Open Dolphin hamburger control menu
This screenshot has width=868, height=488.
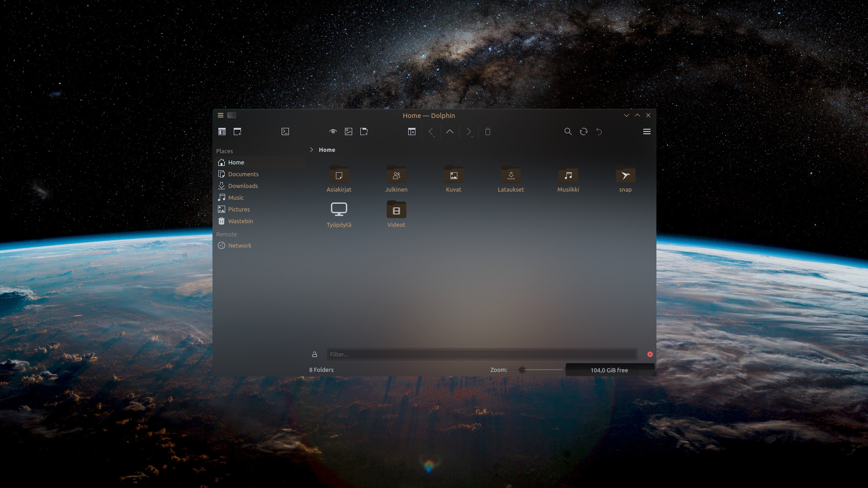[647, 131]
